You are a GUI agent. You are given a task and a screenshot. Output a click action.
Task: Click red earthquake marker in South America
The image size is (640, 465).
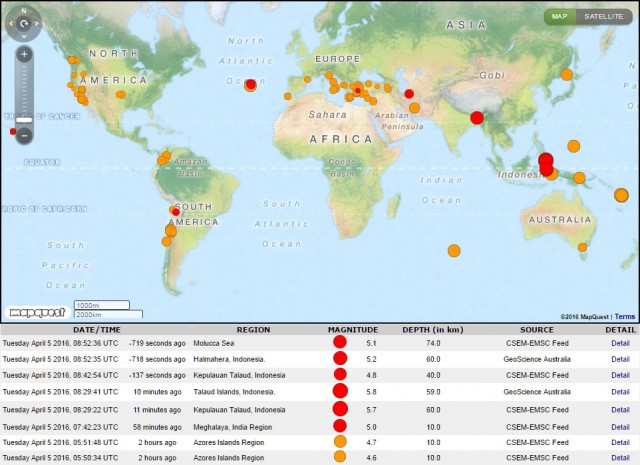[x=175, y=212]
